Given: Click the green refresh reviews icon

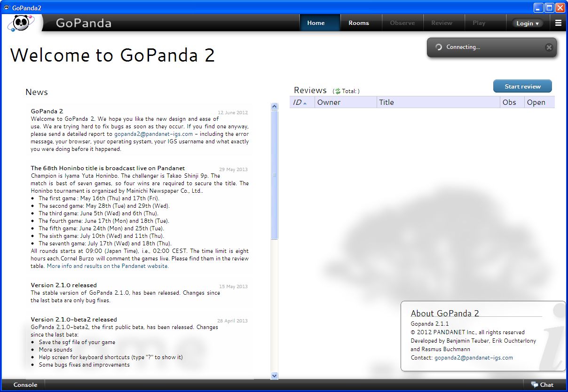Looking at the screenshot, I should pyautogui.click(x=337, y=91).
